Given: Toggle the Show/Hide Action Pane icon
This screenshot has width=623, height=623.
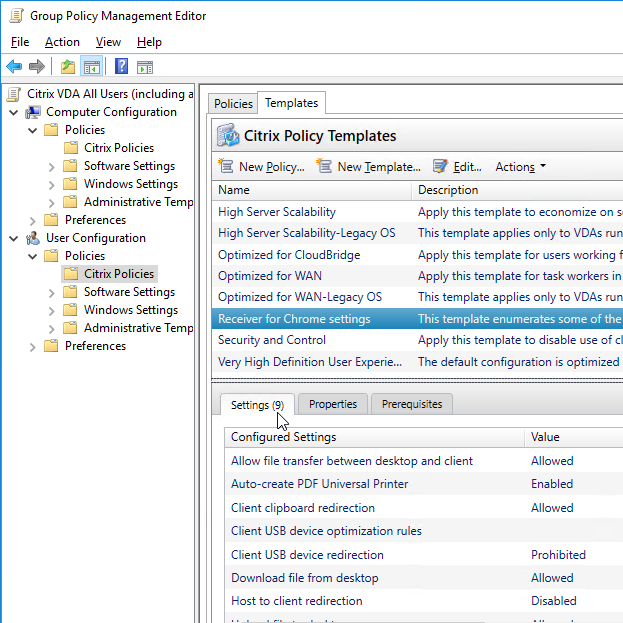Looking at the screenshot, I should pyautogui.click(x=145, y=67).
